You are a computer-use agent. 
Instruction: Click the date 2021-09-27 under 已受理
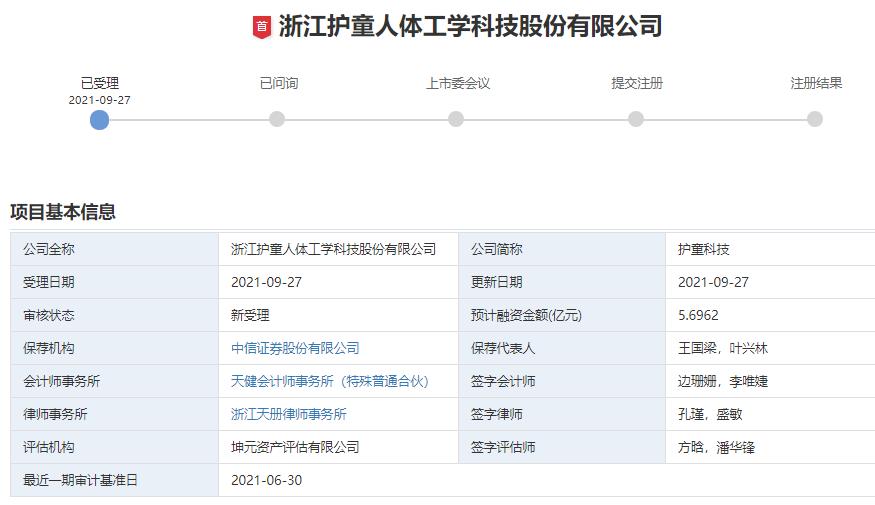[x=99, y=100]
